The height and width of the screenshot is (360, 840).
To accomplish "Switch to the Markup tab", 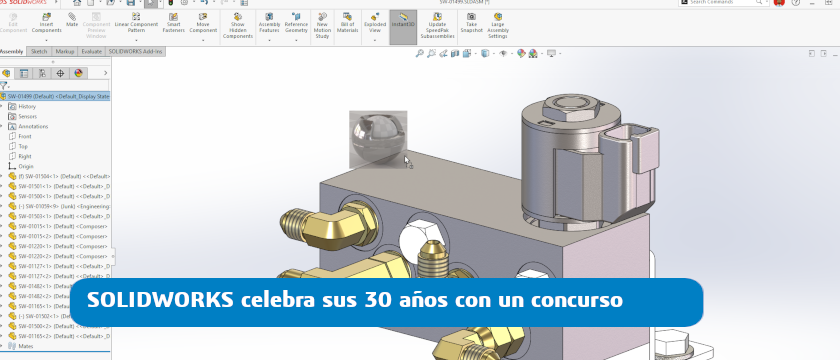I will pyautogui.click(x=65, y=51).
